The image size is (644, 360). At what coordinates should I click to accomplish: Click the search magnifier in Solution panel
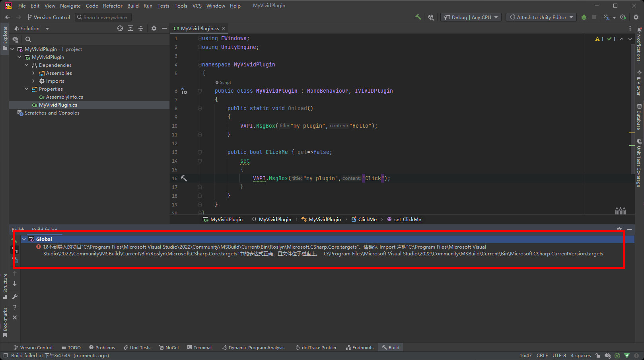coord(28,39)
